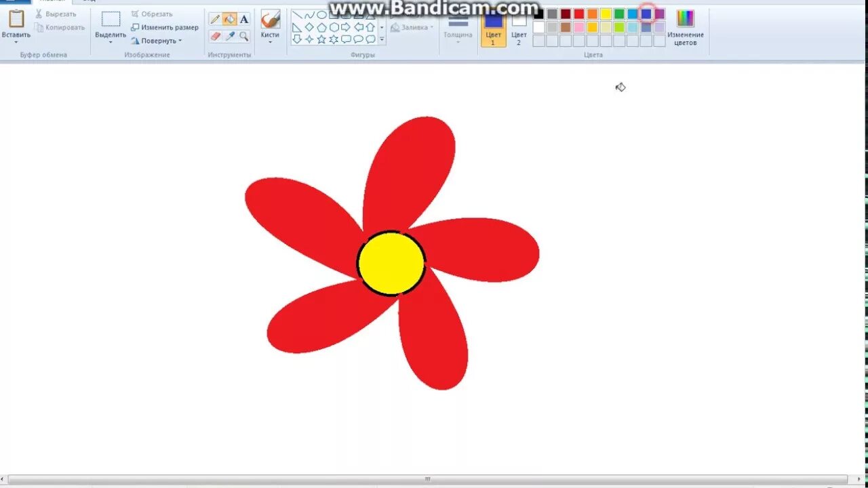
Task: Pick the pink color swatch
Action: [x=579, y=27]
